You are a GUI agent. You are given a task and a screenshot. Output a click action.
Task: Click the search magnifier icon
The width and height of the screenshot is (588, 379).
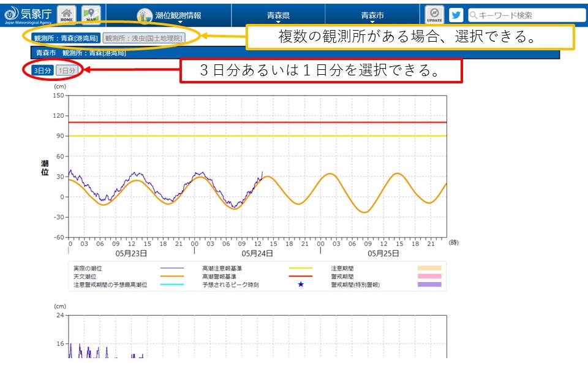click(x=473, y=15)
